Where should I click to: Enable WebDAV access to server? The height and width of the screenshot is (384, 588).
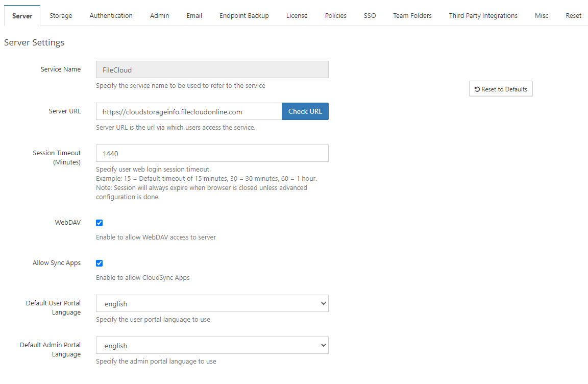tap(99, 223)
